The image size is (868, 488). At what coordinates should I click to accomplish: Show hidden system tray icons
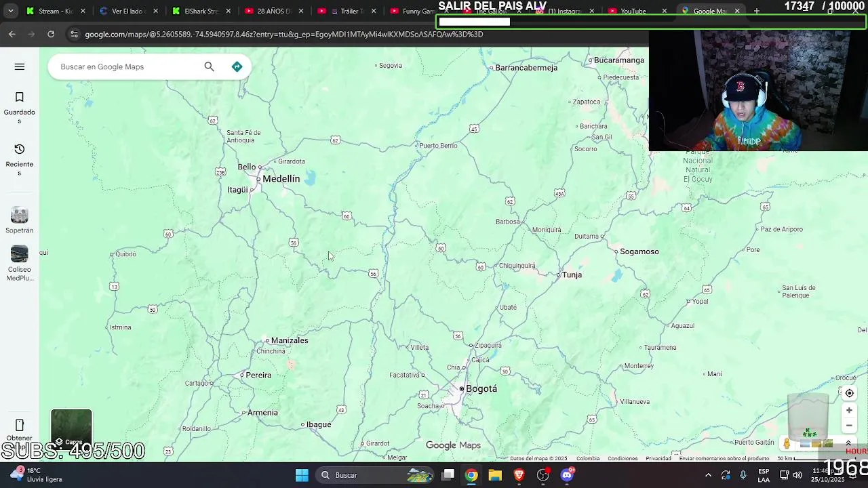[x=708, y=475]
